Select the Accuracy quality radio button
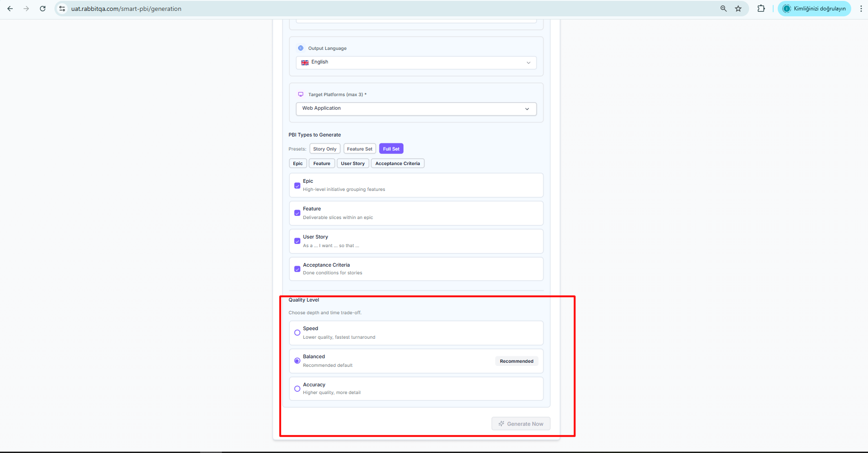 [297, 389]
